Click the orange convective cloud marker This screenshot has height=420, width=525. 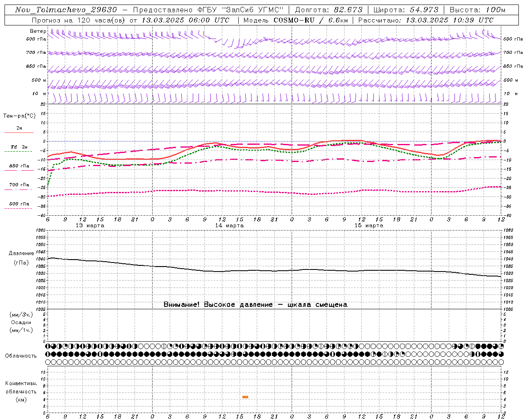(245, 397)
